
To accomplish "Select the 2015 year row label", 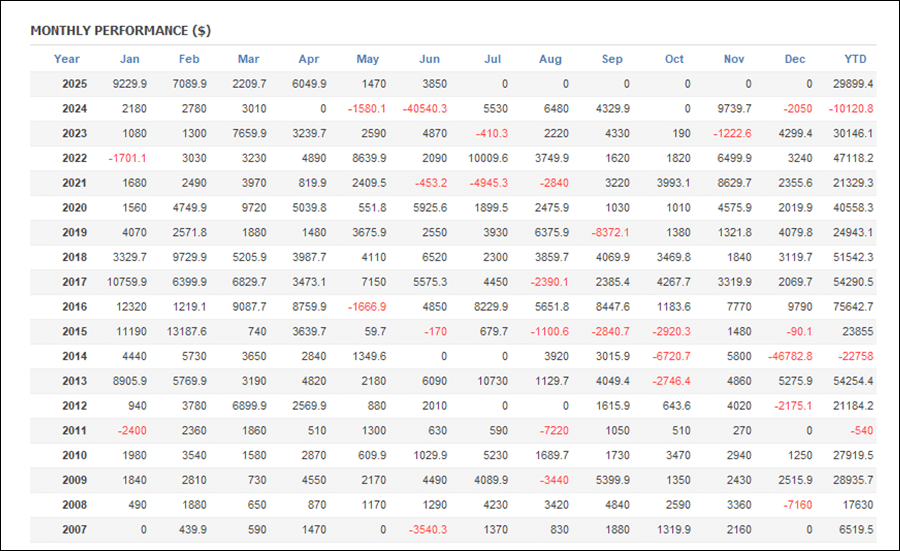I will pyautogui.click(x=75, y=331).
